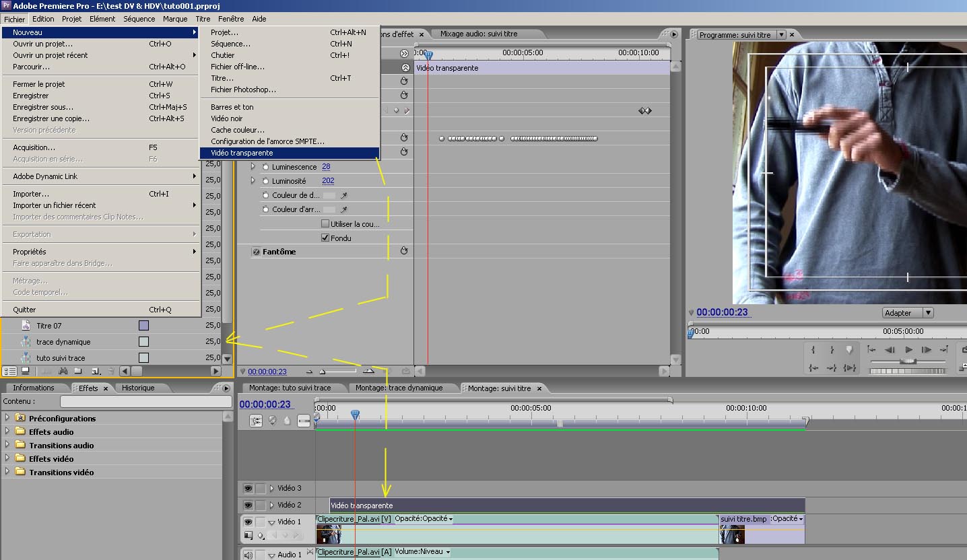Toggle Vidéo 1 track visibility eye
Screen dimensions: 967x560
coord(248,522)
